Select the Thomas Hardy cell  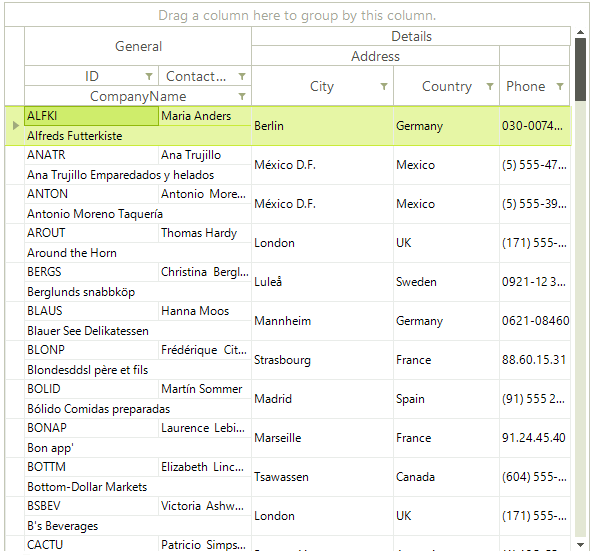pyautogui.click(x=205, y=233)
